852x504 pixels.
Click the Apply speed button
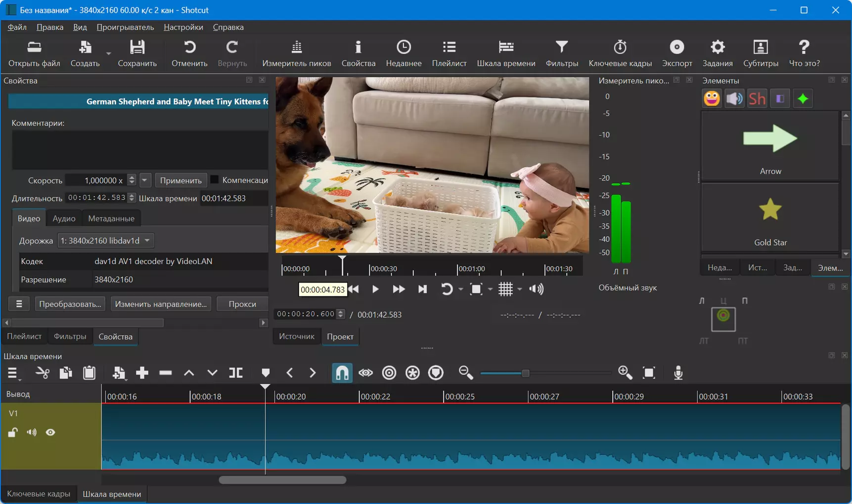[180, 180]
